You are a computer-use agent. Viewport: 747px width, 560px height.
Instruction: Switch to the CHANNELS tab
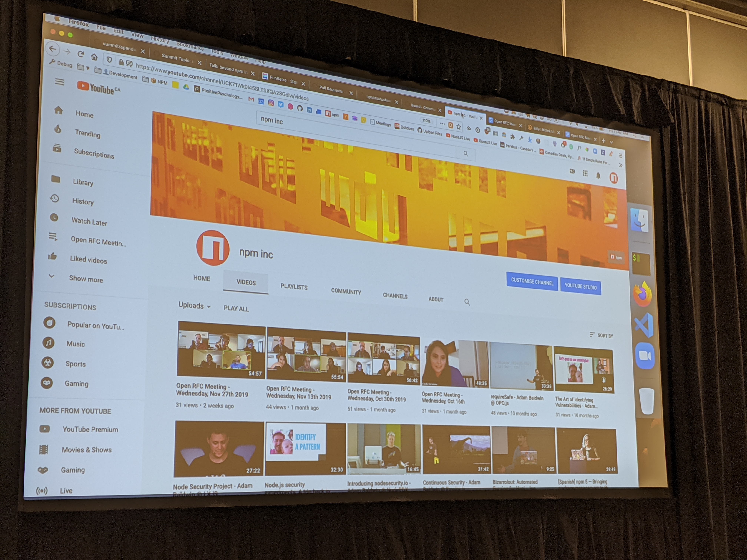click(395, 296)
